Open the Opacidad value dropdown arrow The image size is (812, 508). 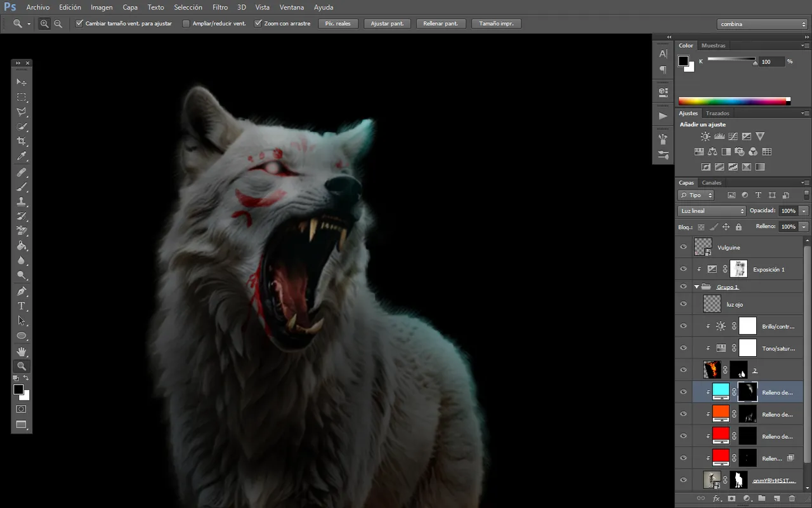[804, 211]
